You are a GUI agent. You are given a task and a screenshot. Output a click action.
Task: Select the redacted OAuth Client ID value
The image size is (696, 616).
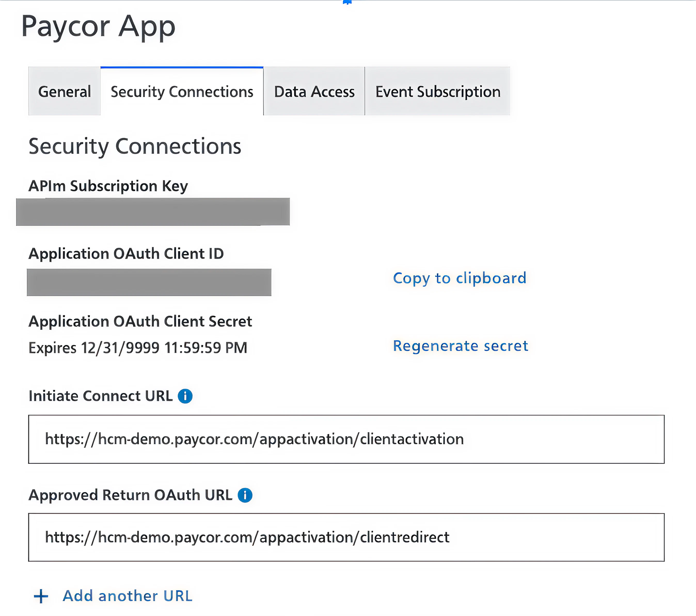149,282
